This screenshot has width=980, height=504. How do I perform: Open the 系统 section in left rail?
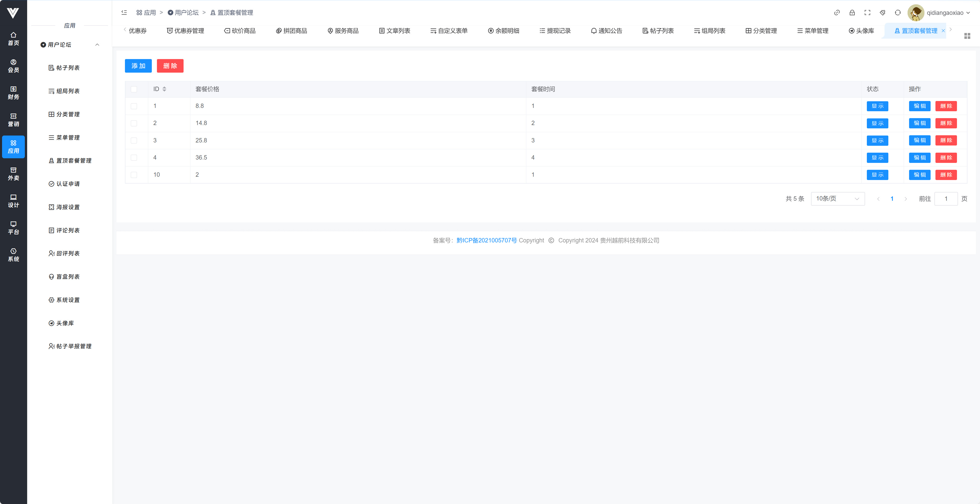[x=13, y=255]
